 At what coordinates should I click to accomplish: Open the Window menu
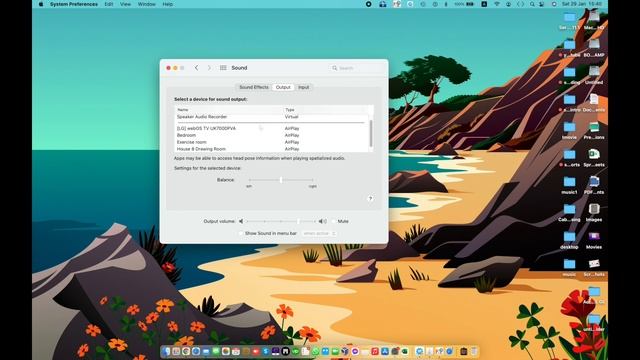[147, 4]
